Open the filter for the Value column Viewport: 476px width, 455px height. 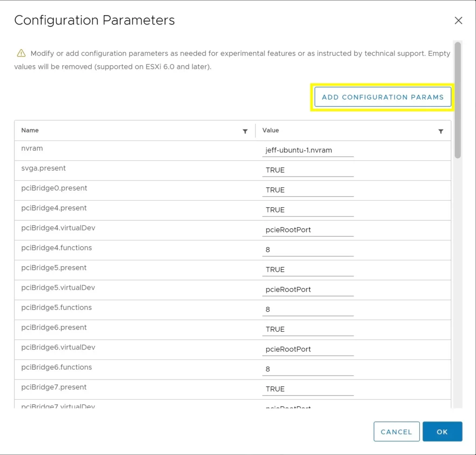pos(441,132)
